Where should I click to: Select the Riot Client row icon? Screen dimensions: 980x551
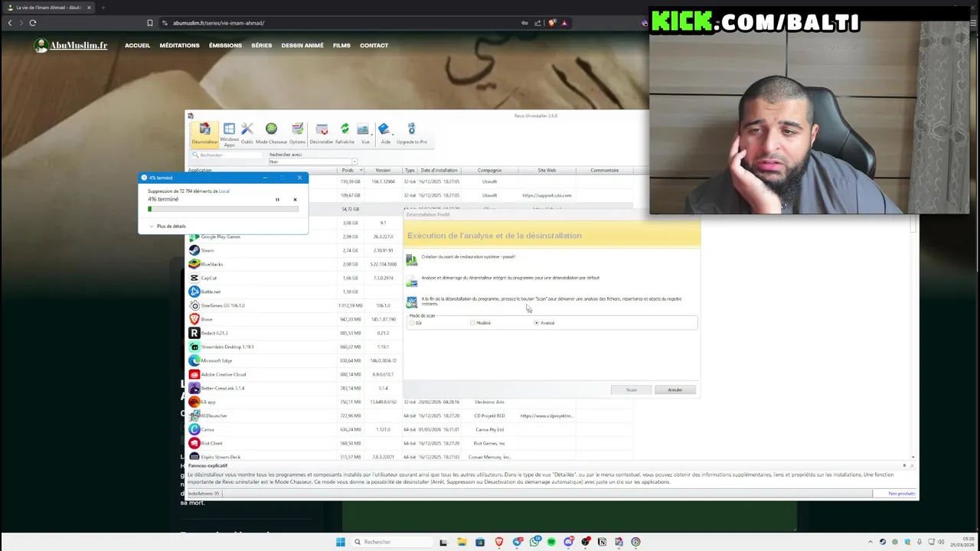pyautogui.click(x=194, y=443)
